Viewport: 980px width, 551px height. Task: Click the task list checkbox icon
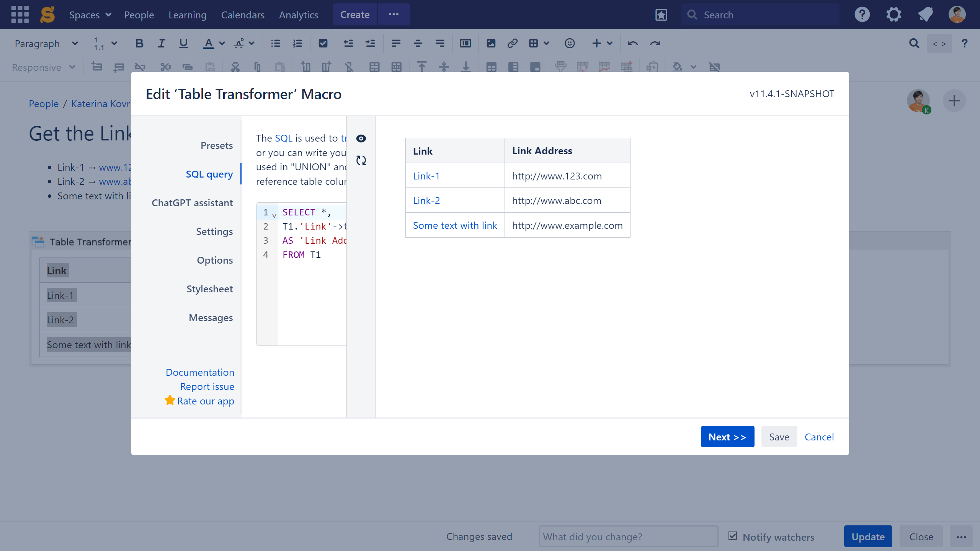click(323, 44)
